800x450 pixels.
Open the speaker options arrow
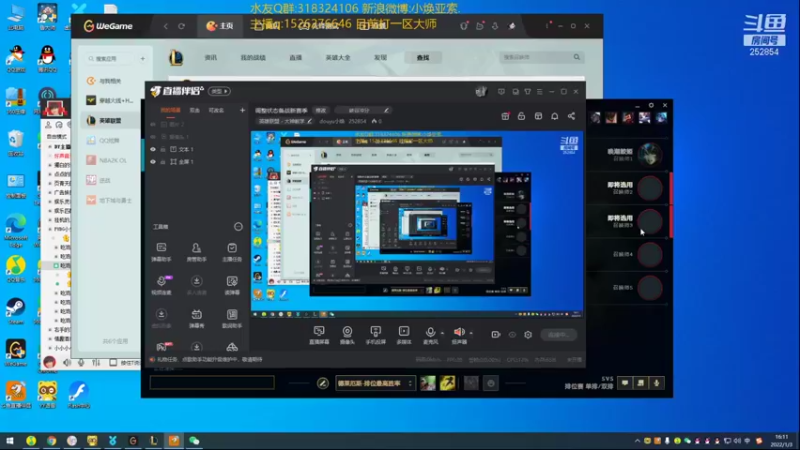[471, 333]
